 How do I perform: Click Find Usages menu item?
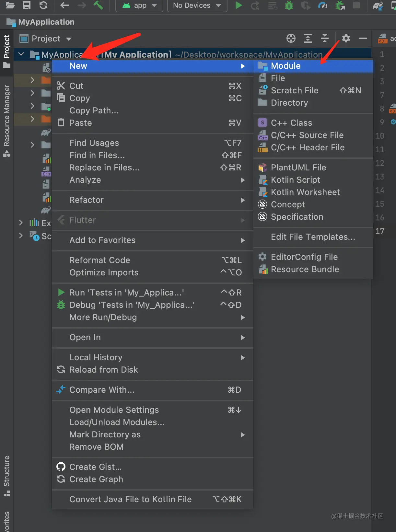click(x=153, y=143)
